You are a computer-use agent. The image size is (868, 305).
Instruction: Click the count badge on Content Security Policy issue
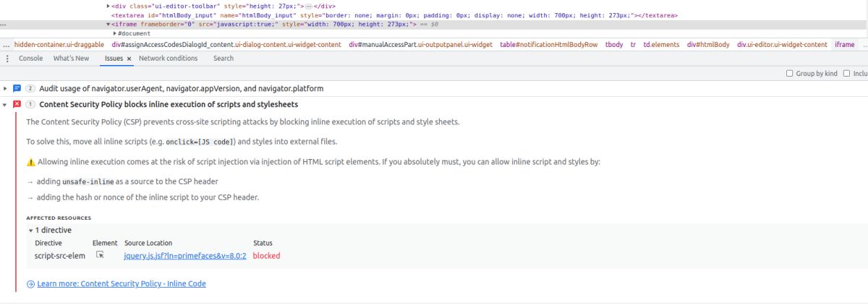pos(30,104)
